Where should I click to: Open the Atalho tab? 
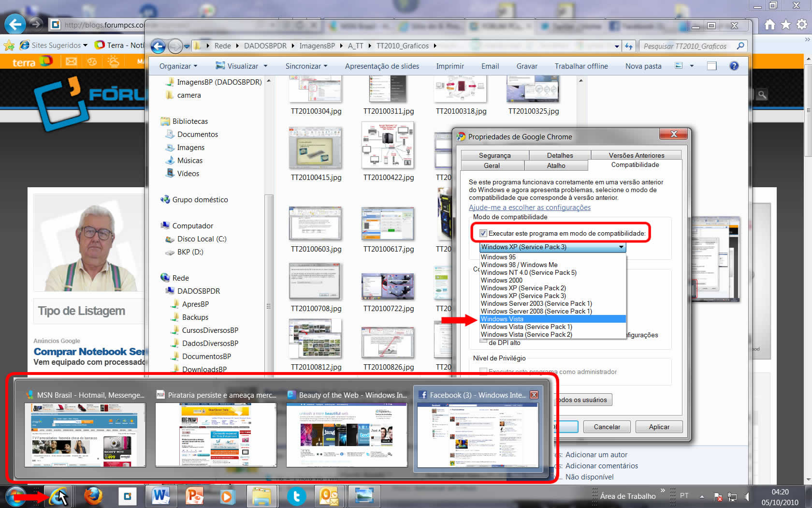tap(556, 165)
